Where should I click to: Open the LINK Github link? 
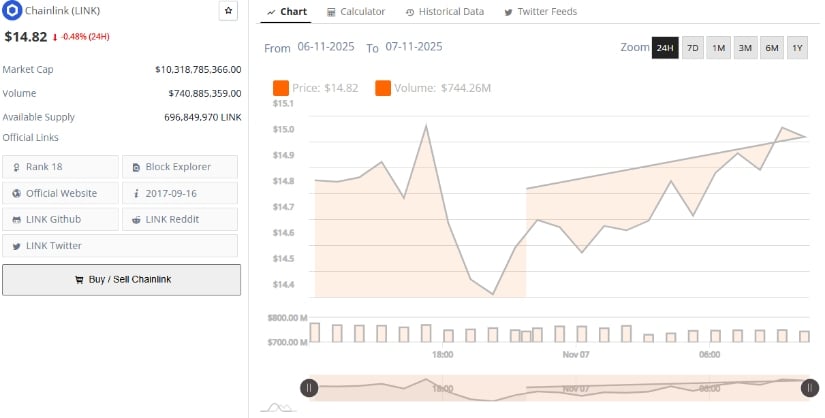(60, 219)
